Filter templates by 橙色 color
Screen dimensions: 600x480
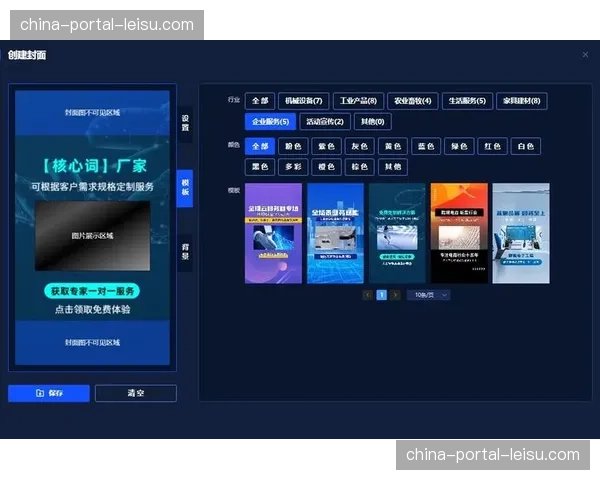(326, 167)
